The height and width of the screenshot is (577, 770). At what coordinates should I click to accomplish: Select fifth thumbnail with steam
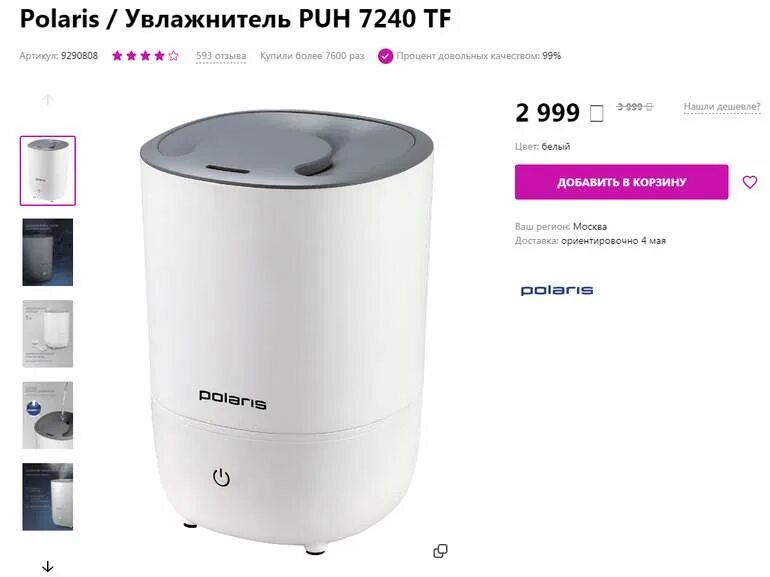[48, 496]
